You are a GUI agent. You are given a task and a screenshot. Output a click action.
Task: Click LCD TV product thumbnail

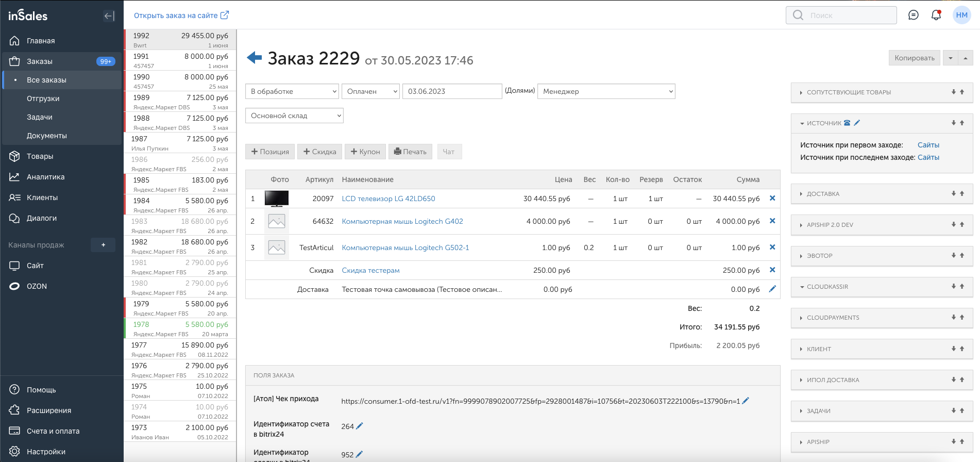click(x=277, y=199)
